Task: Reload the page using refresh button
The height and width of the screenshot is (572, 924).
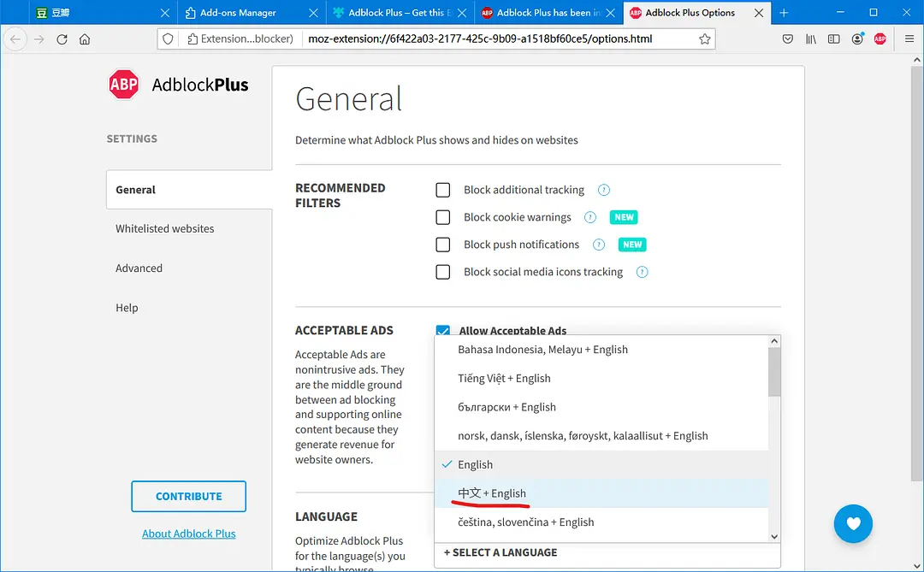Action: click(62, 39)
